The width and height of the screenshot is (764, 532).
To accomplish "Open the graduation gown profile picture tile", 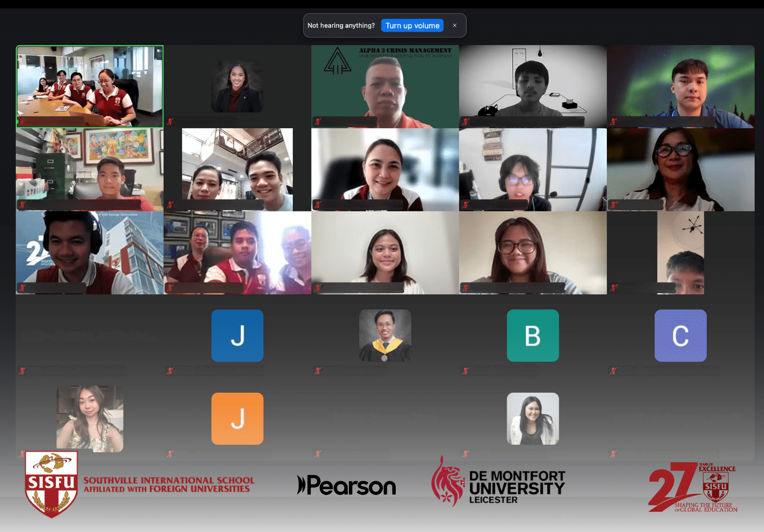I will click(385, 335).
